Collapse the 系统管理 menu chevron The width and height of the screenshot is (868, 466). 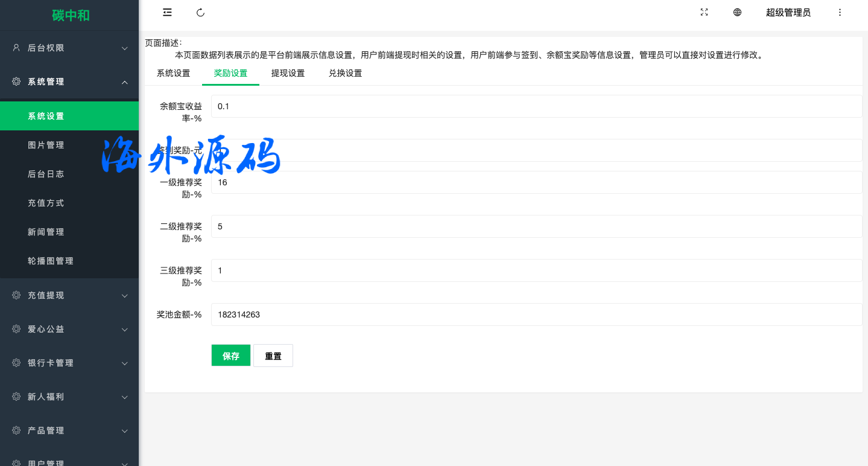[124, 82]
